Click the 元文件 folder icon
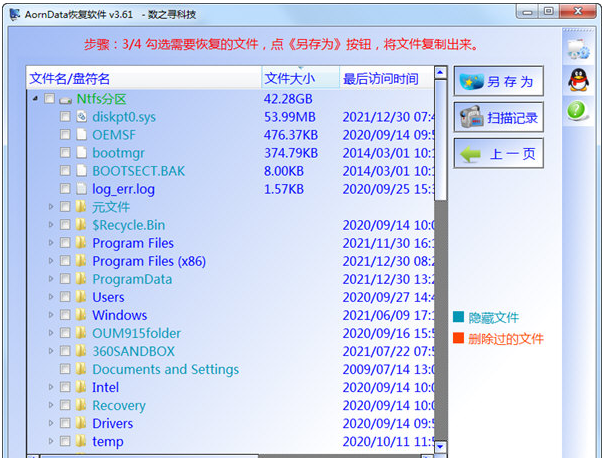Image resolution: width=603 pixels, height=458 pixels. pyautogui.click(x=81, y=207)
